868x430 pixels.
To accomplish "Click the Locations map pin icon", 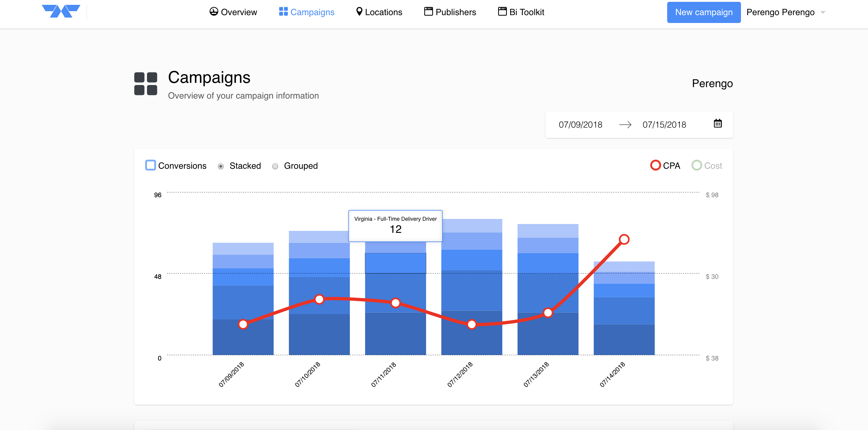I will point(359,12).
